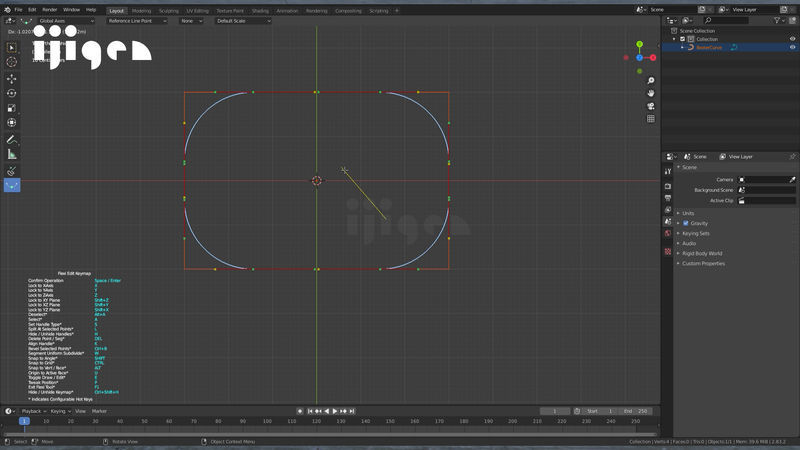Open the Global Axes dropdown

(x=65, y=21)
